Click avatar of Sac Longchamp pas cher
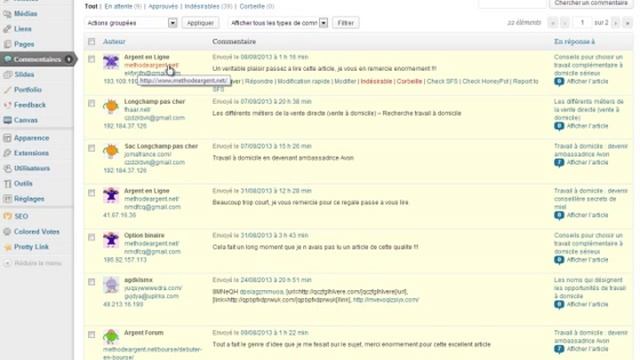Viewport: 640px width, 360px height. 111,151
